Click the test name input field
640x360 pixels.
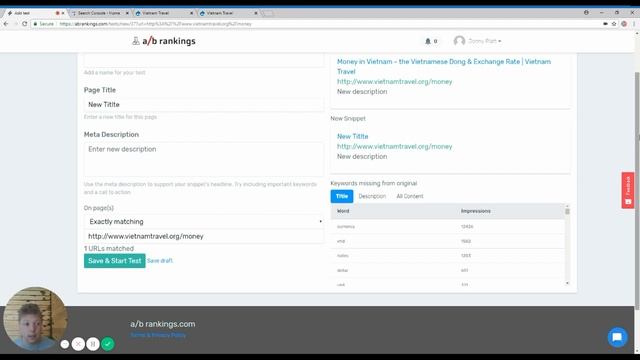[x=204, y=60]
